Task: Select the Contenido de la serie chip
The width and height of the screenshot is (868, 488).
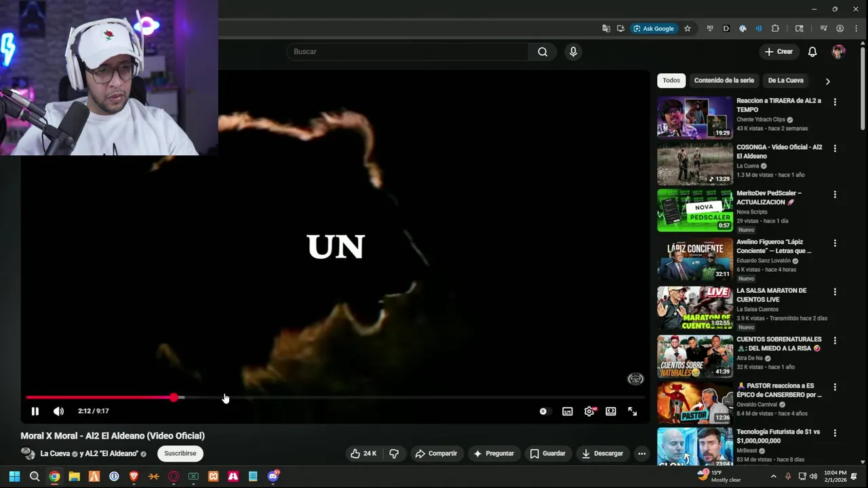Action: [x=724, y=81]
